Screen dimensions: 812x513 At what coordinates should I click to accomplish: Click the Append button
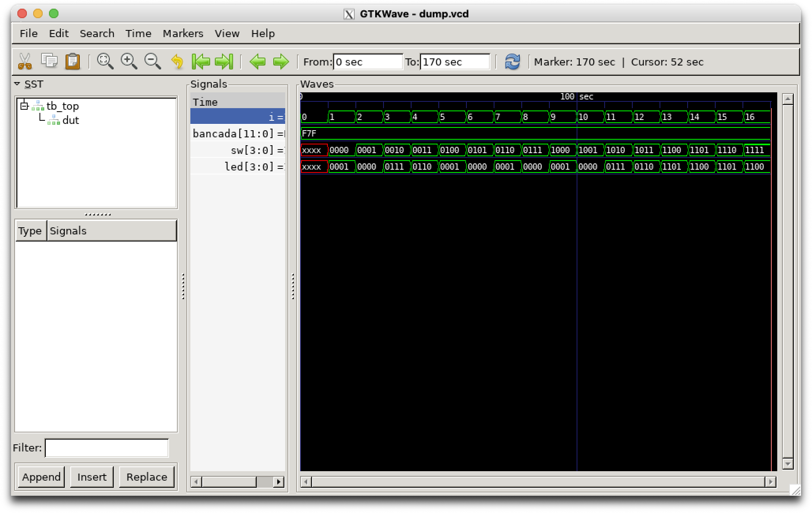pyautogui.click(x=41, y=477)
